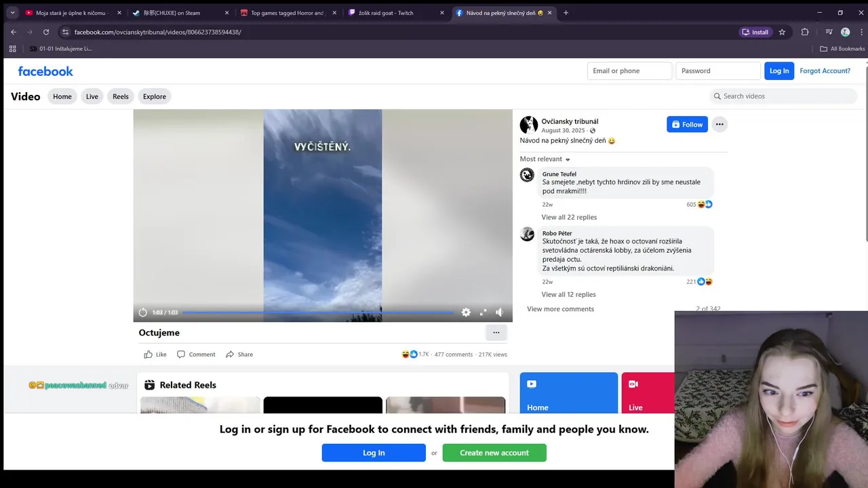Click Robo Péter commenter avatar
The width and height of the screenshot is (868, 488).
coord(527,234)
